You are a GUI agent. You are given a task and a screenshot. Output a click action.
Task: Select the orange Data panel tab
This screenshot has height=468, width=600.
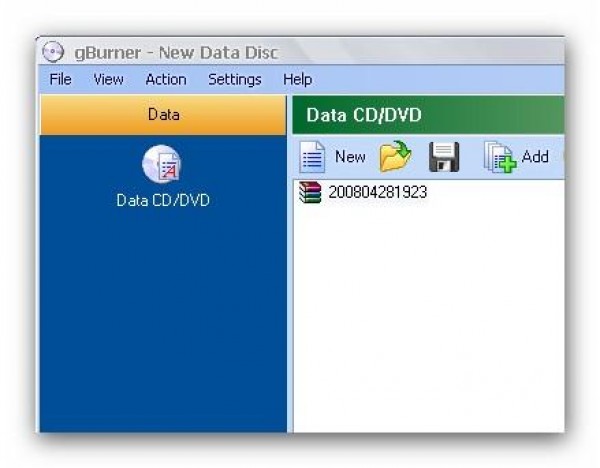tap(163, 115)
